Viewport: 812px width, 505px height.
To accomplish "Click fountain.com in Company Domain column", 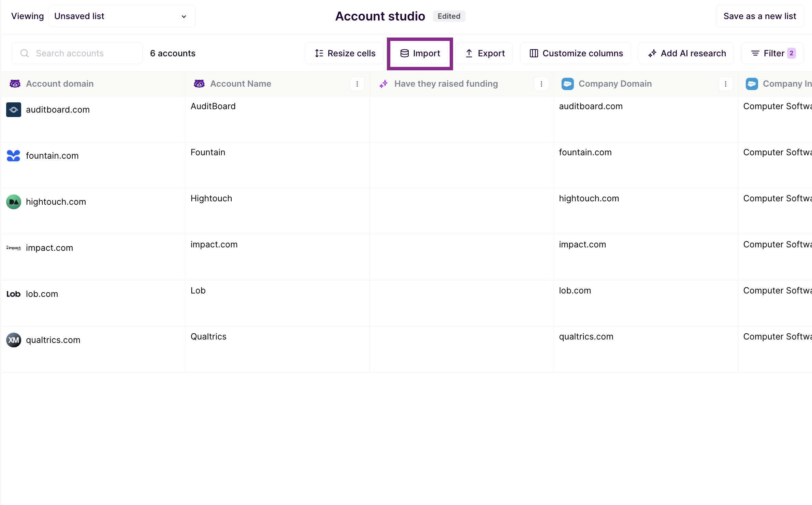I will (585, 152).
